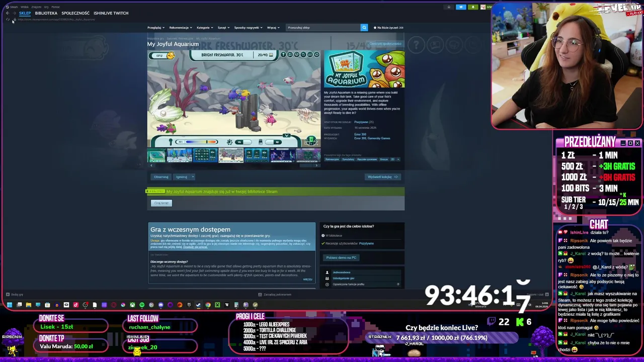The height and width of the screenshot is (362, 644).
Task: Expand the Rekomendacje store menu
Action: 180,28
